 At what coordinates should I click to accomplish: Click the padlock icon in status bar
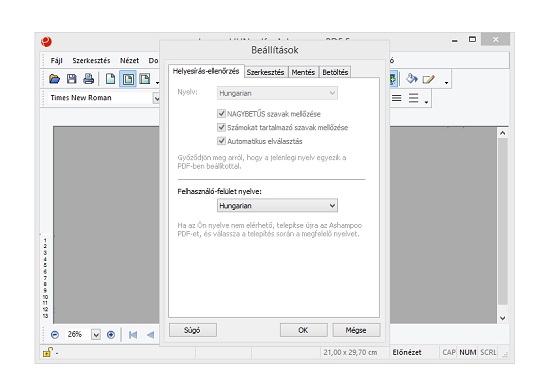[48, 352]
